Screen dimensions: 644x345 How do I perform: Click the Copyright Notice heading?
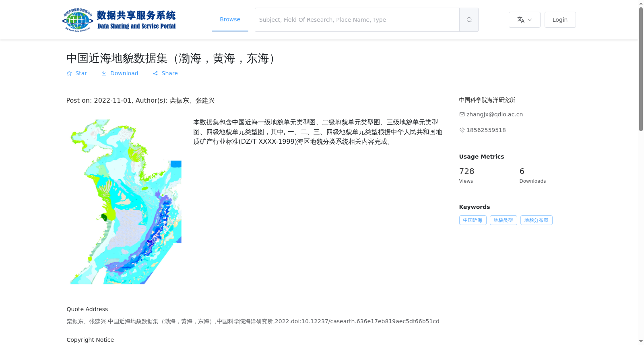click(x=90, y=340)
